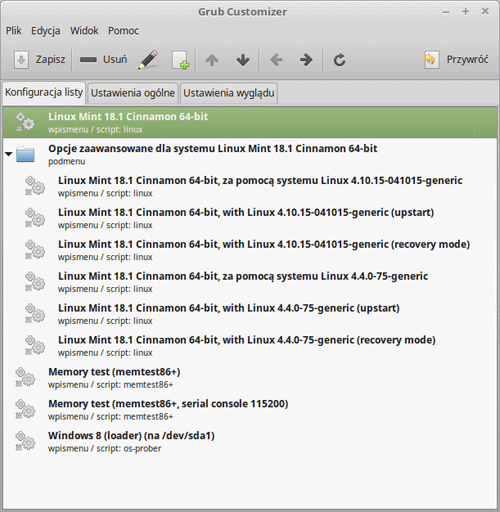Click the Zapisz button label
The height and width of the screenshot is (512, 500).
click(x=50, y=60)
